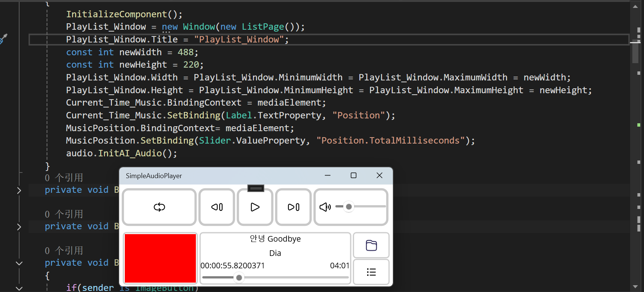Click the total duration 04:01 label
Screen dimensions: 644x292
(x=340, y=266)
